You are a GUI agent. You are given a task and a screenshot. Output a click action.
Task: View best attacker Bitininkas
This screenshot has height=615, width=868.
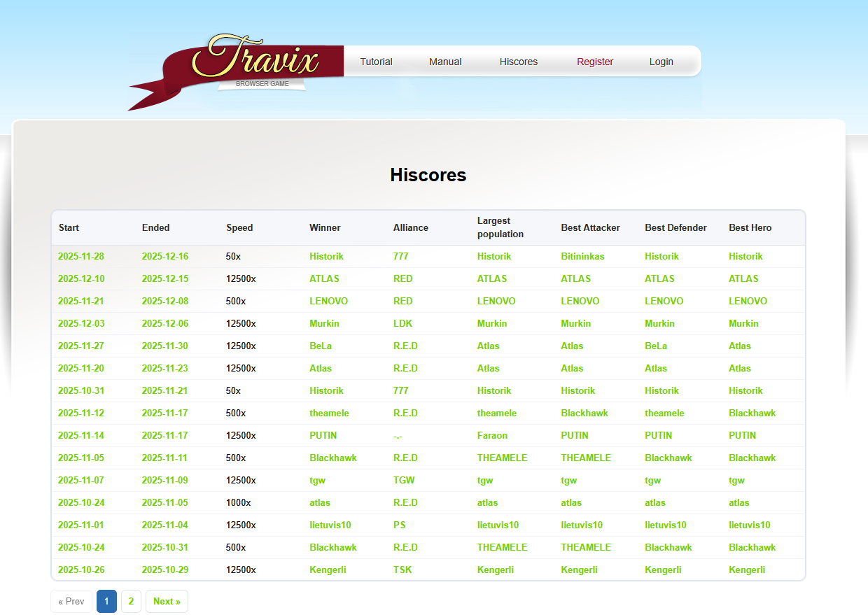[x=582, y=257]
